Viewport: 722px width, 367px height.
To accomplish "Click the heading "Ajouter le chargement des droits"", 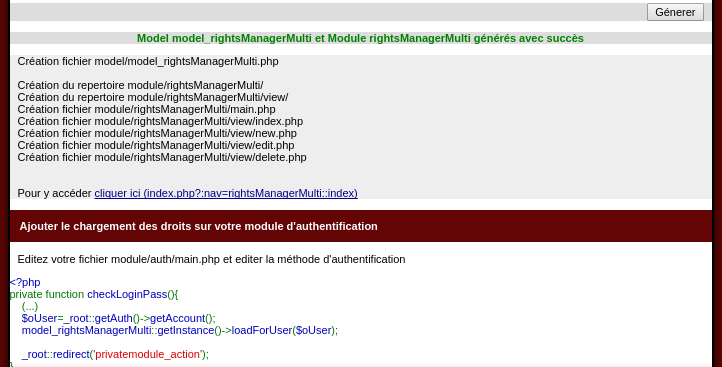I will tap(198, 226).
